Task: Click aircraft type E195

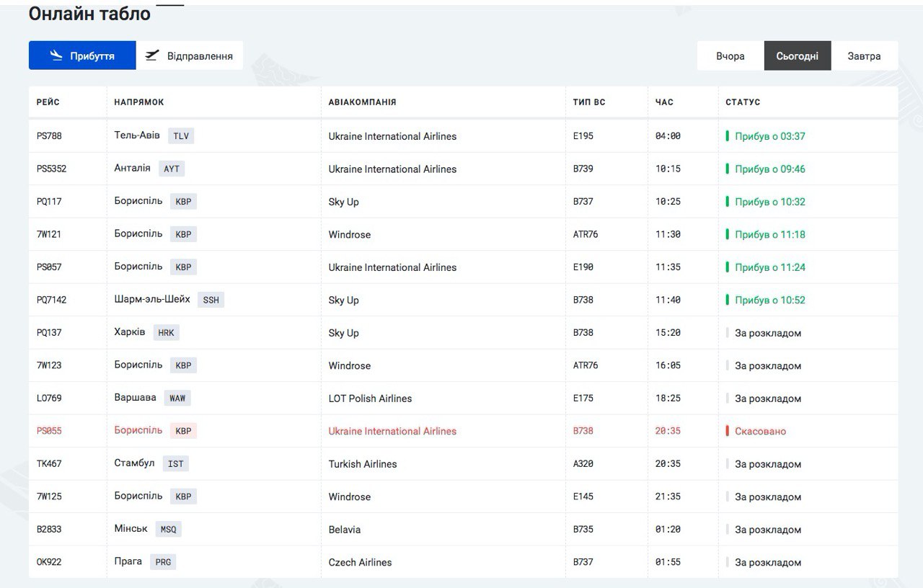Action: pos(583,136)
